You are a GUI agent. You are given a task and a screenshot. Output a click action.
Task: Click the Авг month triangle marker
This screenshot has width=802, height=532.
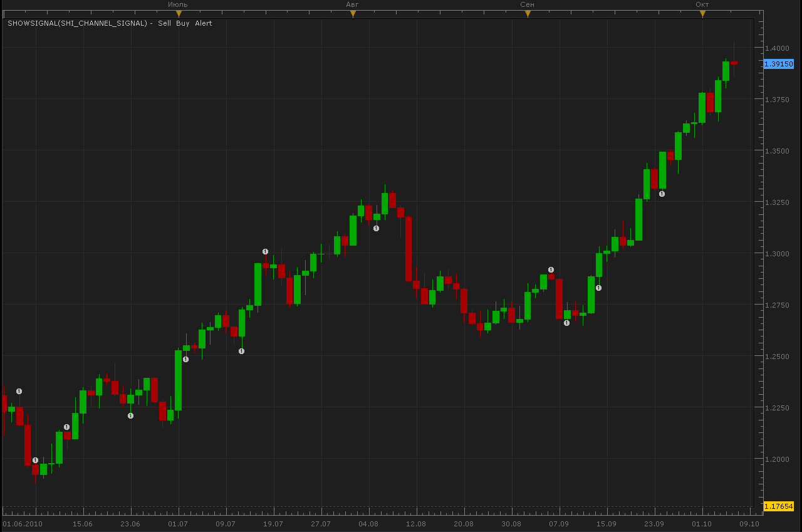pos(353,13)
